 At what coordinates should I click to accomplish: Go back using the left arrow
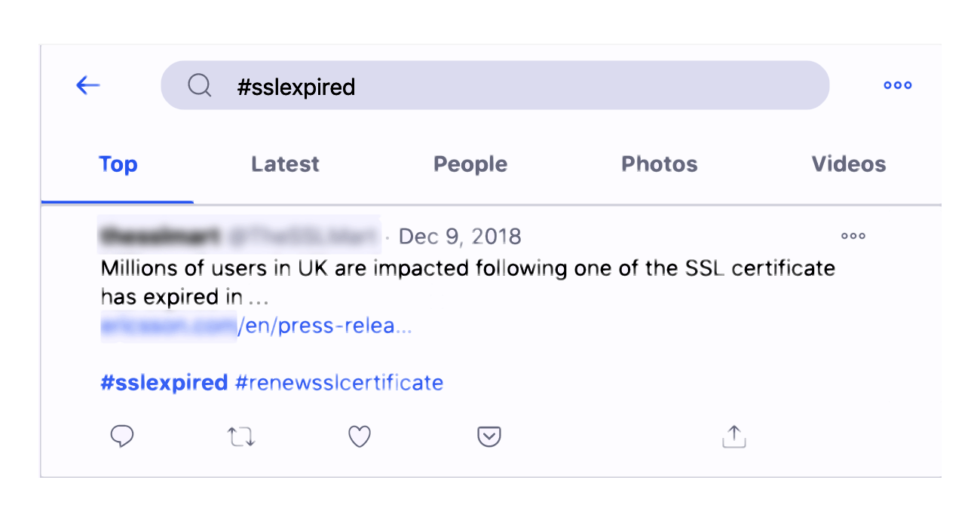click(x=88, y=86)
